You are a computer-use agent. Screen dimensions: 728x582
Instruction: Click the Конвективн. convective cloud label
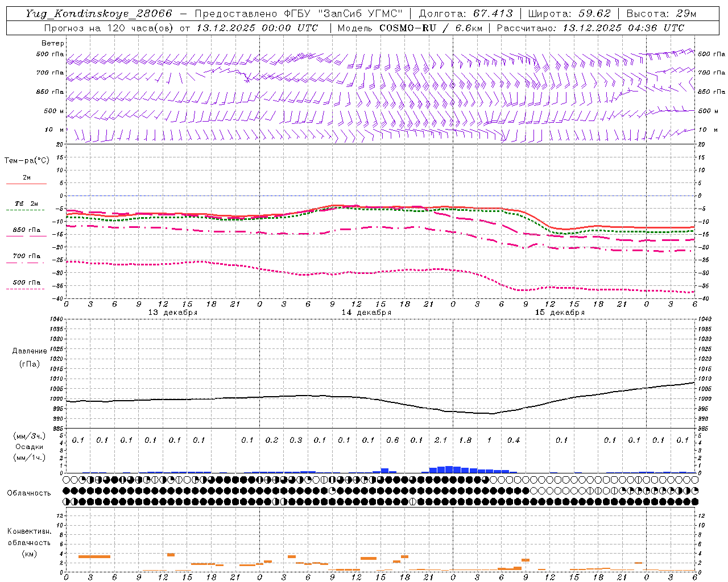click(x=29, y=531)
